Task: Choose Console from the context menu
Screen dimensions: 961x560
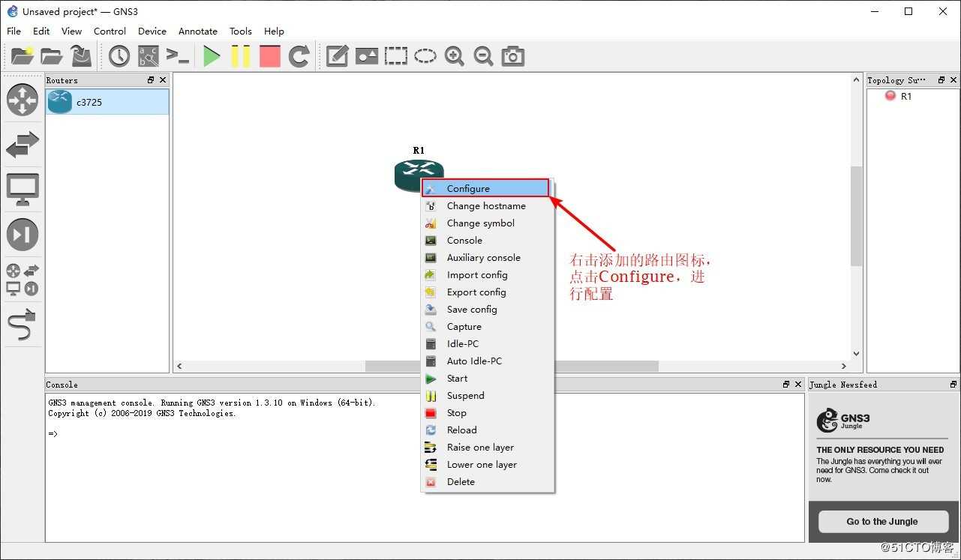Action: [x=486, y=240]
